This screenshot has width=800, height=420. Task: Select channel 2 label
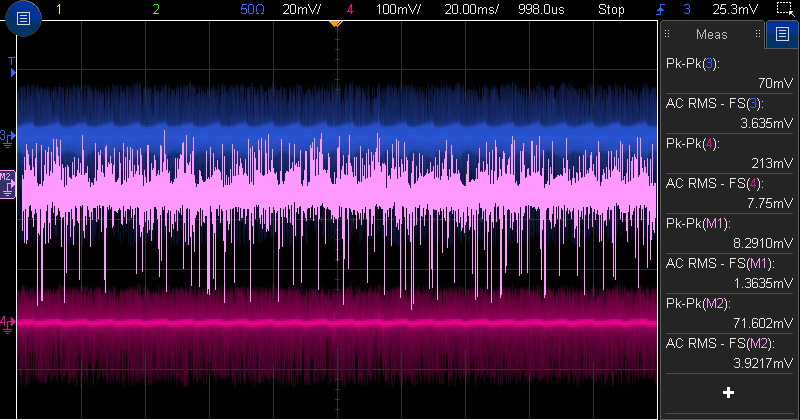click(156, 9)
